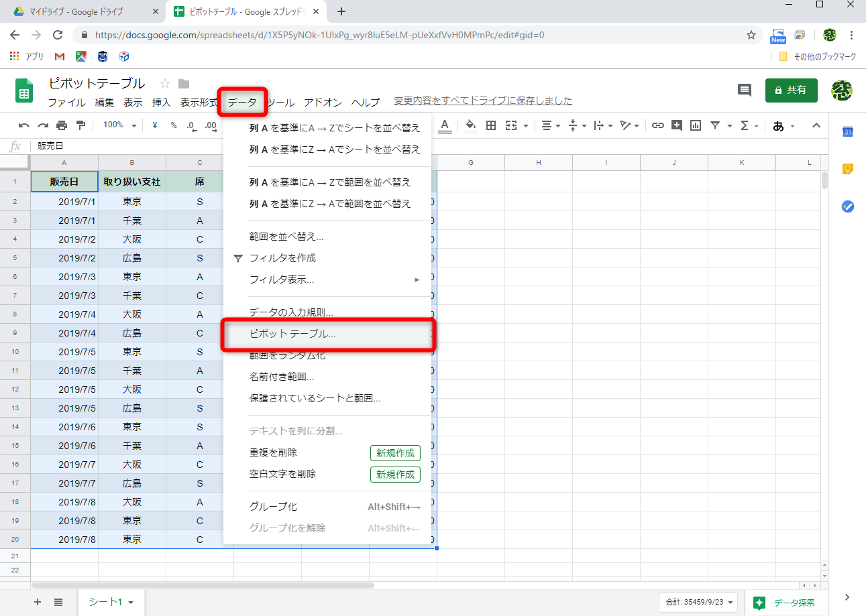The image size is (866, 616).
Task: Open the borders tool
Action: click(492, 125)
